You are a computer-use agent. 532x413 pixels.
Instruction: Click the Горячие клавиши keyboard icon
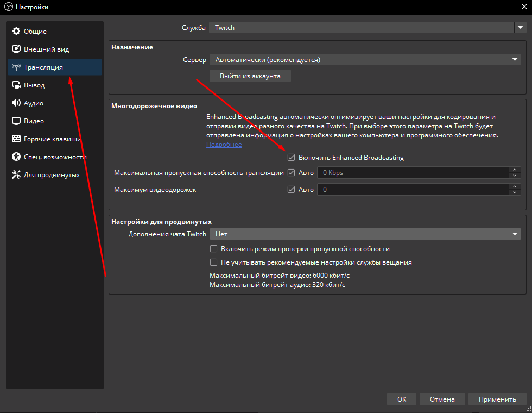click(x=16, y=139)
